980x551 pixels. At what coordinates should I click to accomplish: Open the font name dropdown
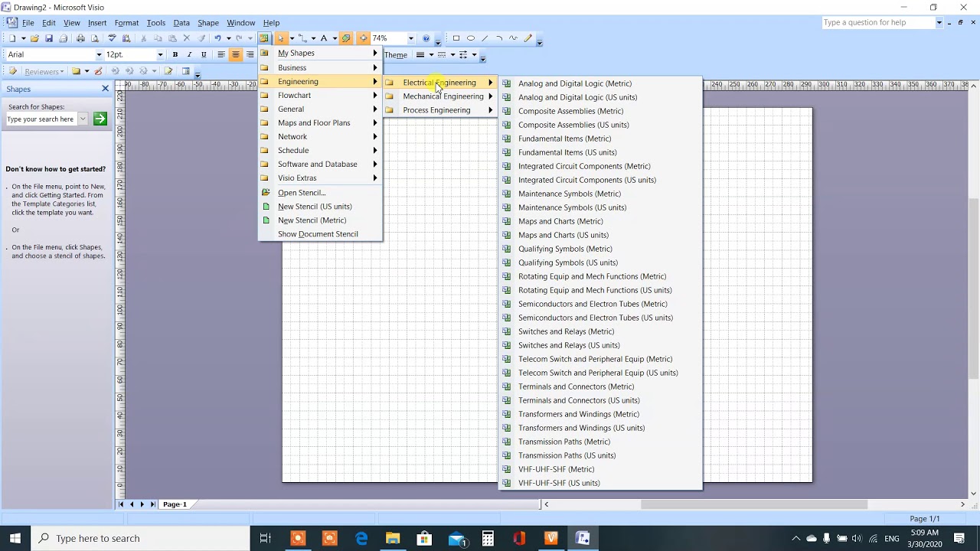(99, 54)
